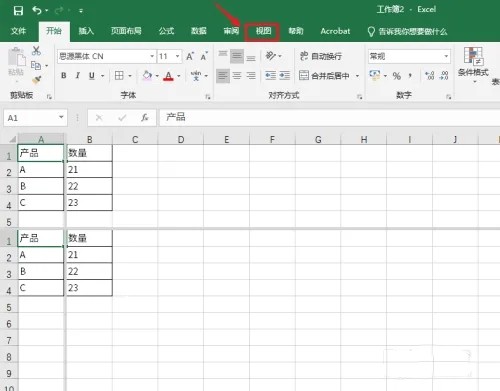
Task: Click the Save icon in title bar
Action: pyautogui.click(x=18, y=11)
